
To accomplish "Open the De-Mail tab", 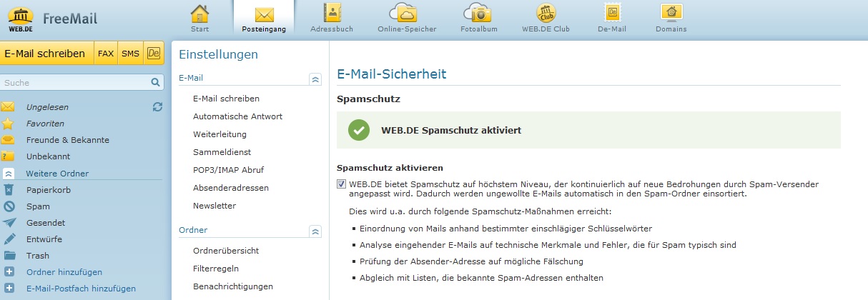I will (x=612, y=19).
